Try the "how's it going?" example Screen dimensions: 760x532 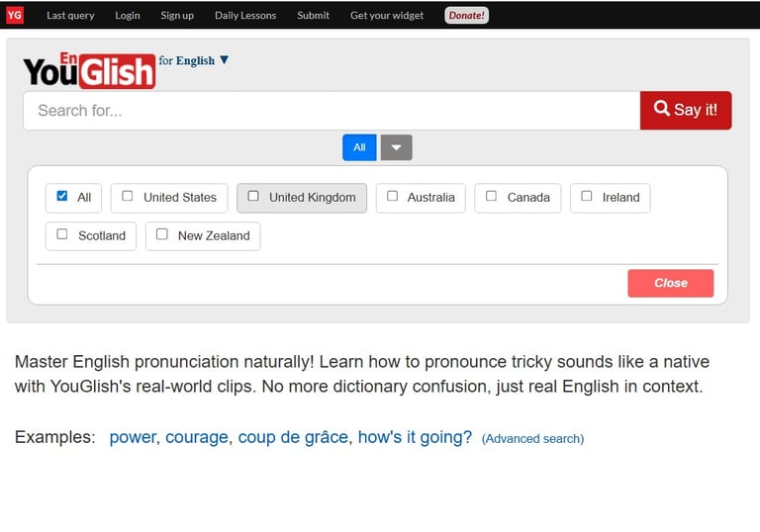pyautogui.click(x=415, y=437)
